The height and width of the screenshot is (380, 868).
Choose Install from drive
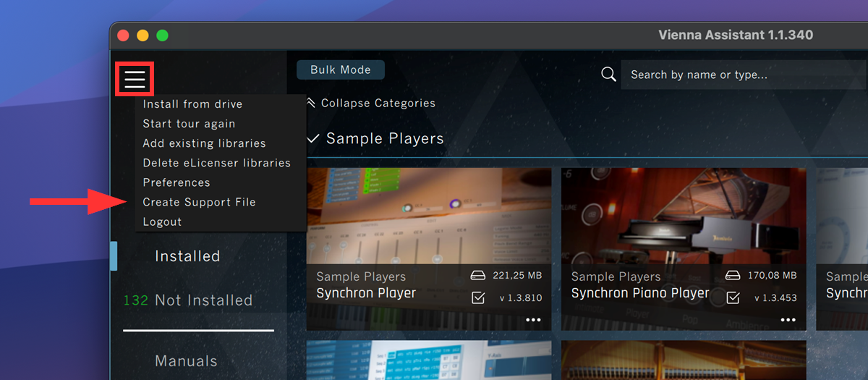tap(192, 104)
